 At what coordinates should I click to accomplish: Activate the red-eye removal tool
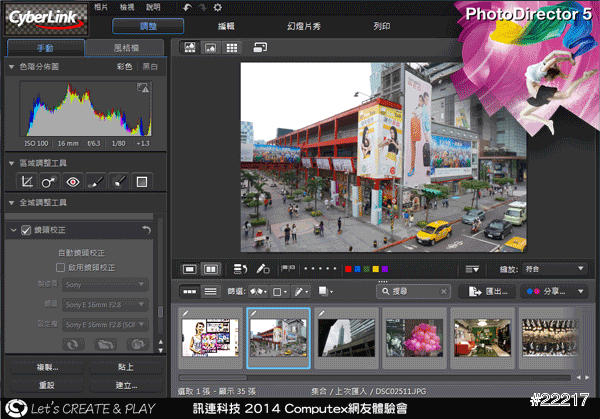72,181
